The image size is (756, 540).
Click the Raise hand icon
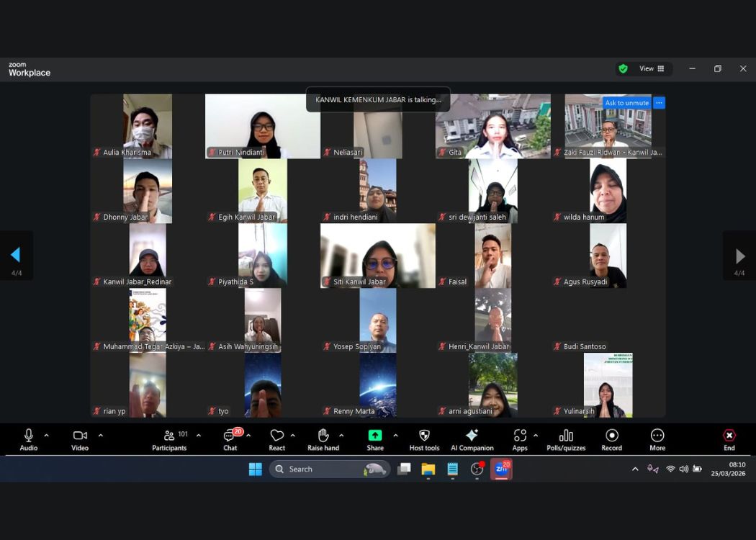click(x=323, y=436)
